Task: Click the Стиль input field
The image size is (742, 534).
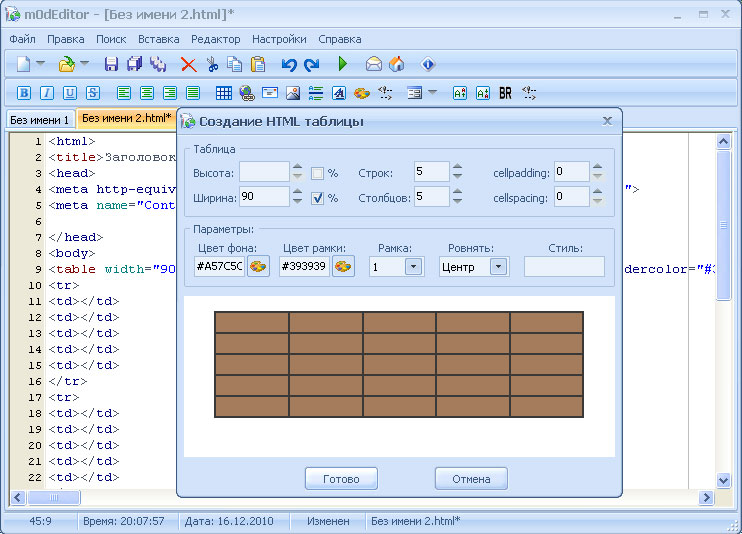Action: [564, 267]
